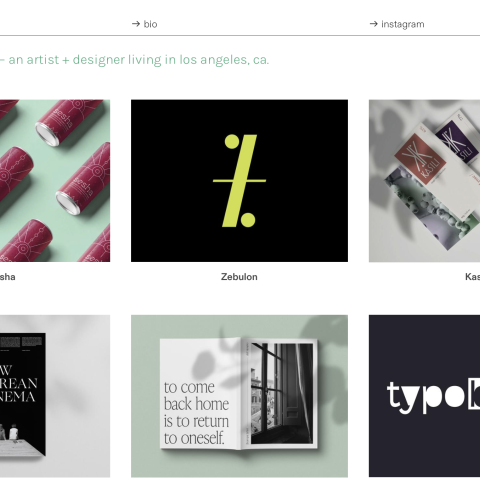Click the green artist + designer tagline
The width and height of the screenshot is (480, 480).
135,60
